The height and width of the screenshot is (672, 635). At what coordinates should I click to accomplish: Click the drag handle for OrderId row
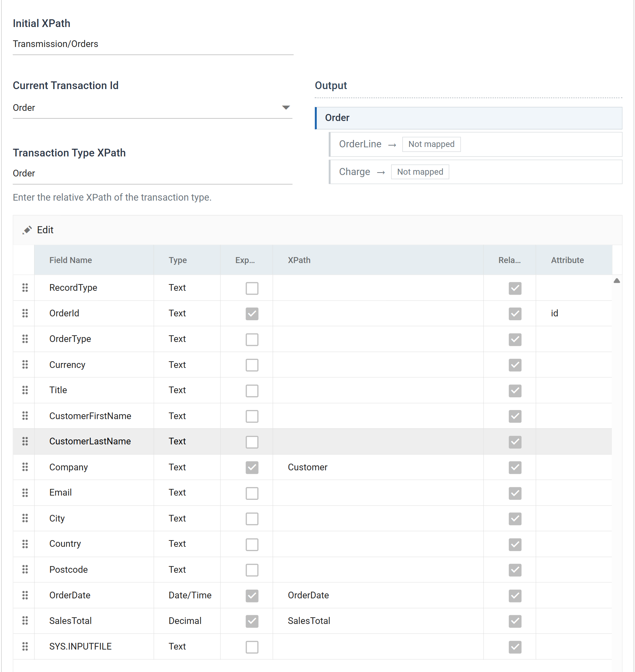point(25,313)
